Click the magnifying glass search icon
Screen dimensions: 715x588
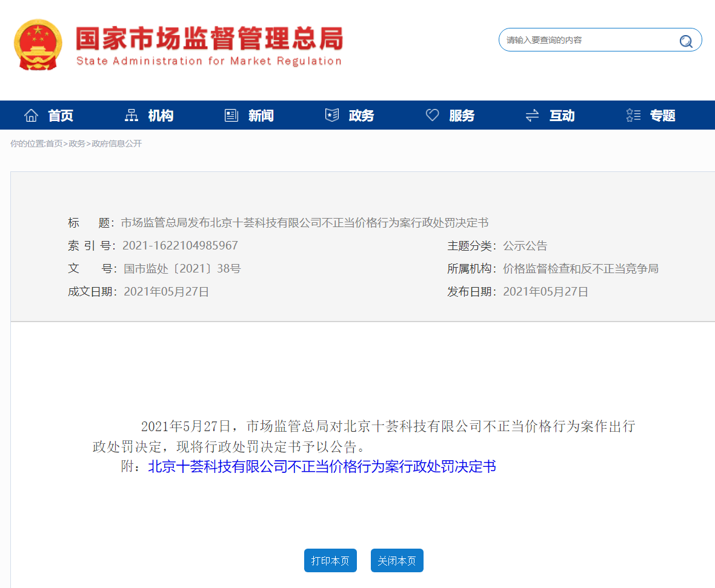coord(686,41)
